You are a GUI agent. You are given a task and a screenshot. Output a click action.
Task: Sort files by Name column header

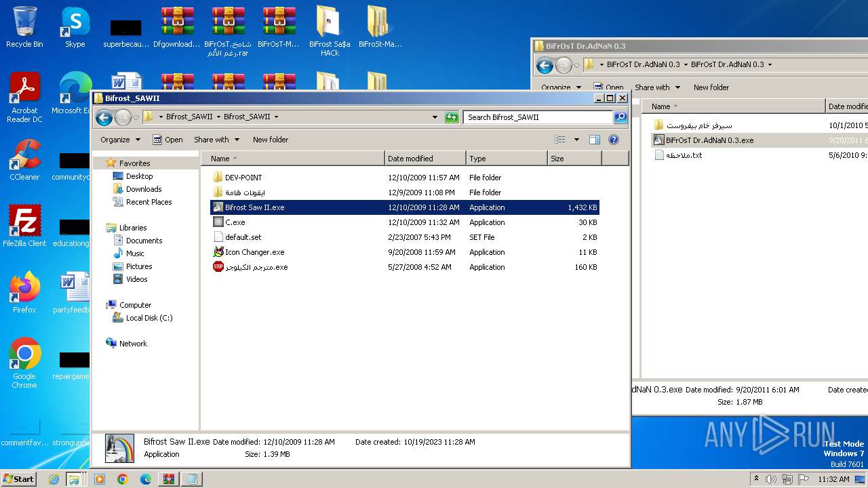[x=293, y=159]
